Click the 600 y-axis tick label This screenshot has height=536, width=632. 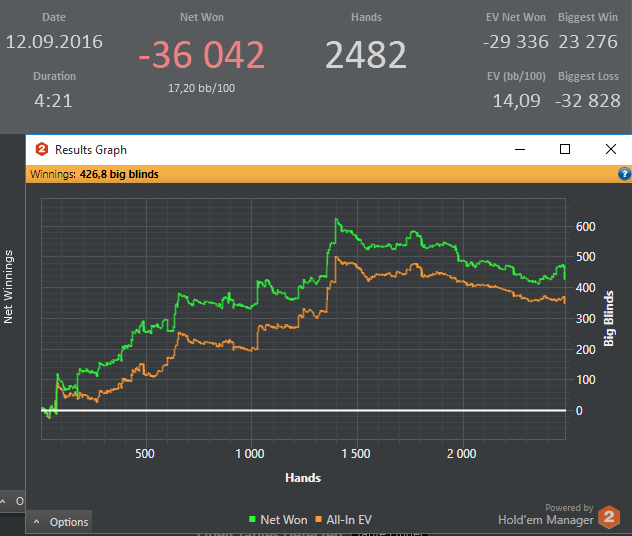[x=586, y=226]
